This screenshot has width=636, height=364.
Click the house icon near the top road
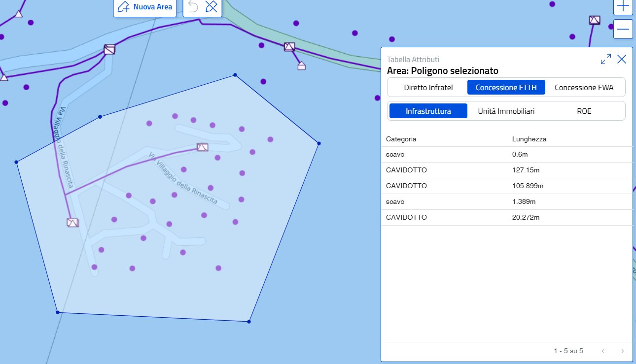302,66
